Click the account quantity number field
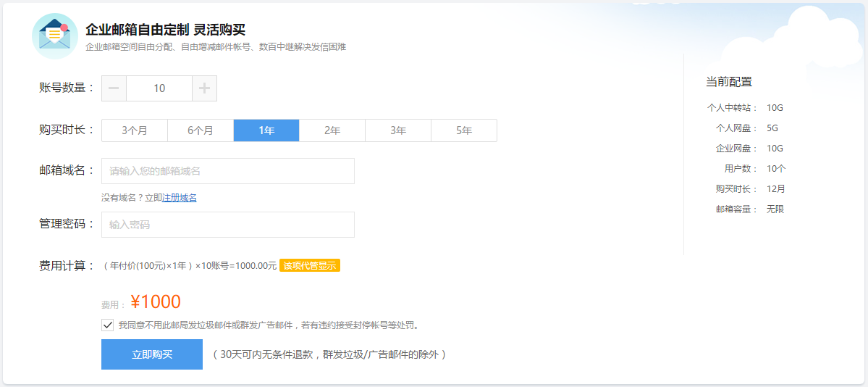Screen dimensions: 868x387 coord(159,88)
